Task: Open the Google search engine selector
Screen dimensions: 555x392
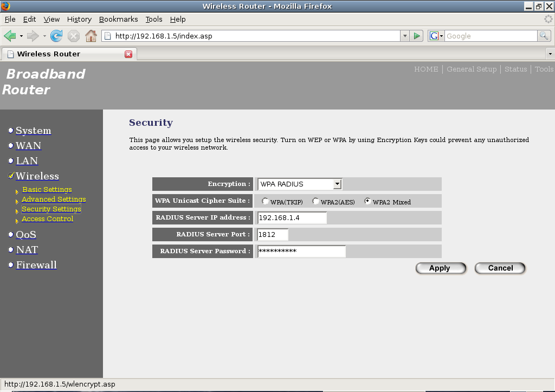Action: click(x=436, y=36)
